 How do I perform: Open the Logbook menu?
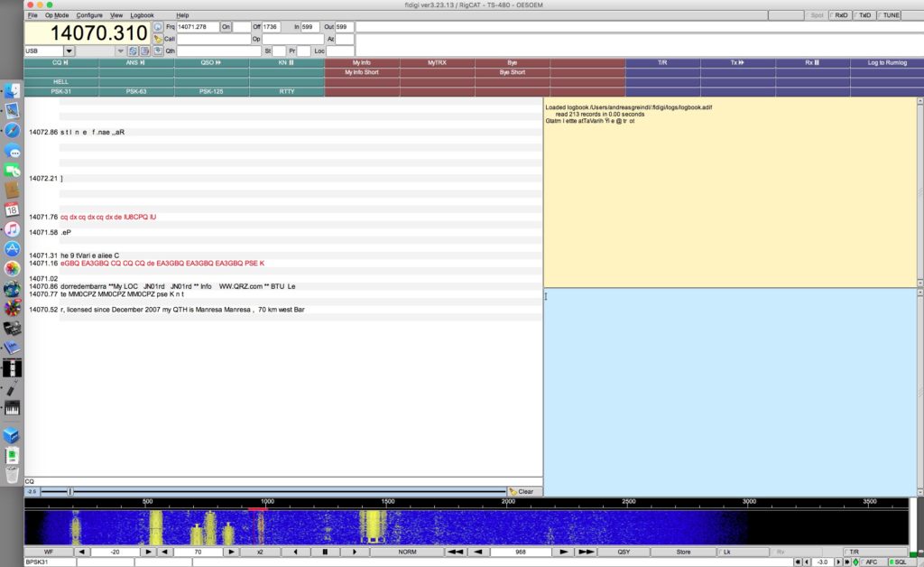(142, 15)
